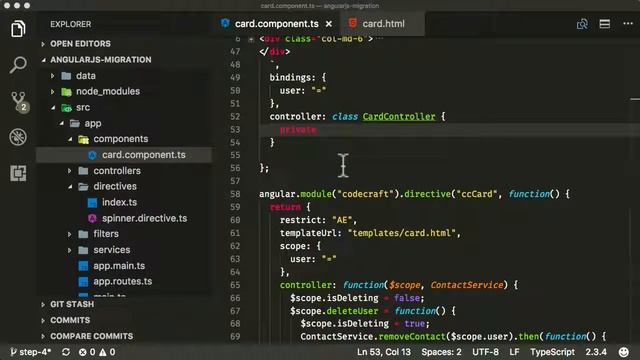The height and width of the screenshot is (360, 640).
Task: Open app.routes.ts file
Action: tap(124, 282)
